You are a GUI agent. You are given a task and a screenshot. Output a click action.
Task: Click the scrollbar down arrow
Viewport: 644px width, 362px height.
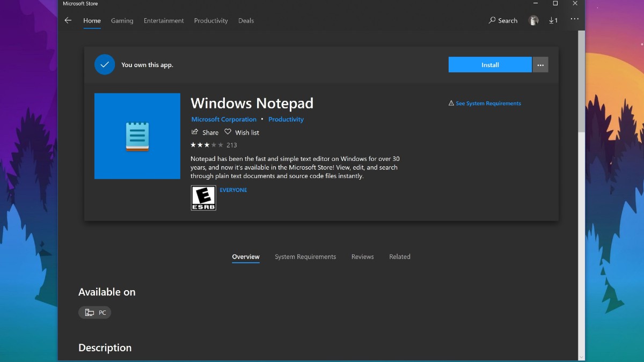[581, 357]
